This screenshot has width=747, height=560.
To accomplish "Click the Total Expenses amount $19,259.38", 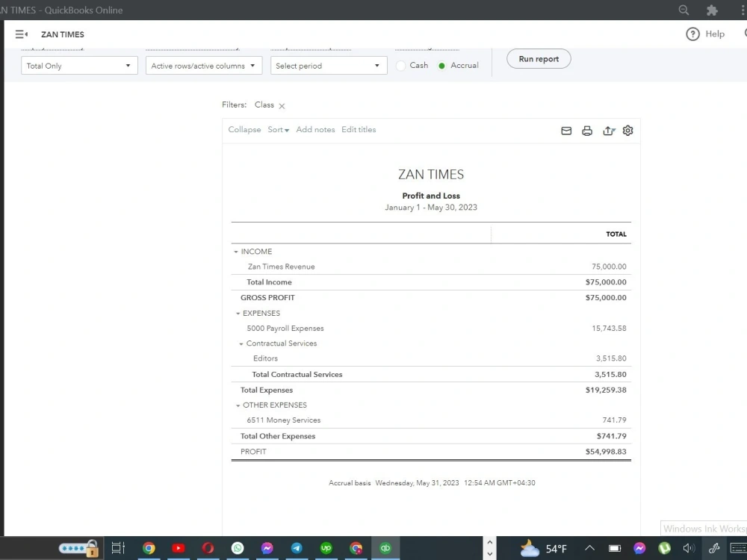I will [x=606, y=390].
